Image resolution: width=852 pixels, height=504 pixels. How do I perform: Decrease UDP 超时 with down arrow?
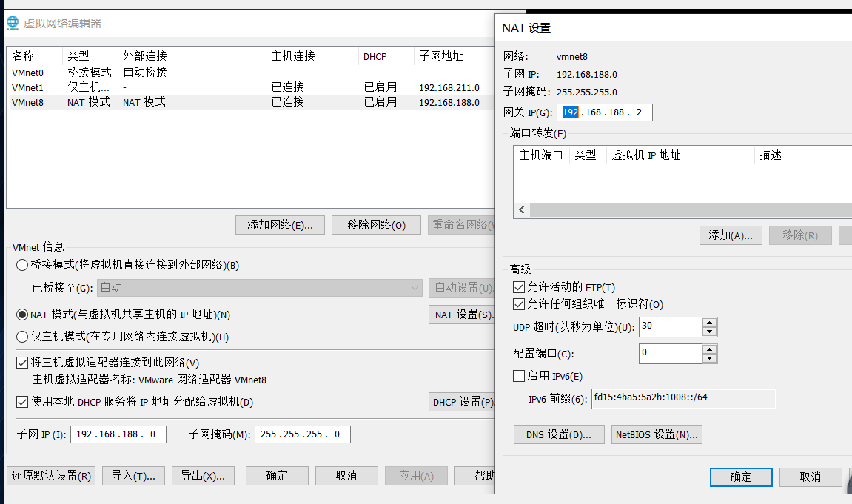pos(709,332)
